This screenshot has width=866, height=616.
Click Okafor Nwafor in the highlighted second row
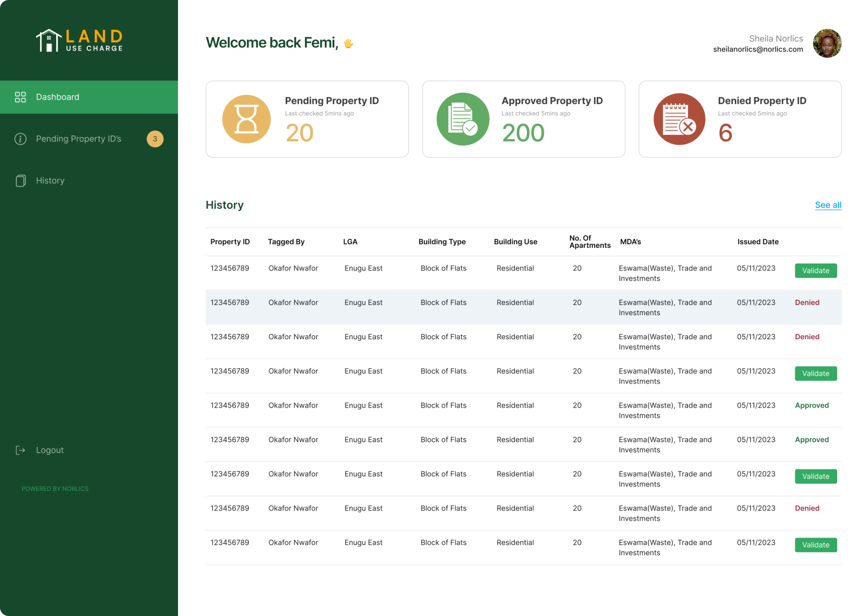pyautogui.click(x=293, y=303)
